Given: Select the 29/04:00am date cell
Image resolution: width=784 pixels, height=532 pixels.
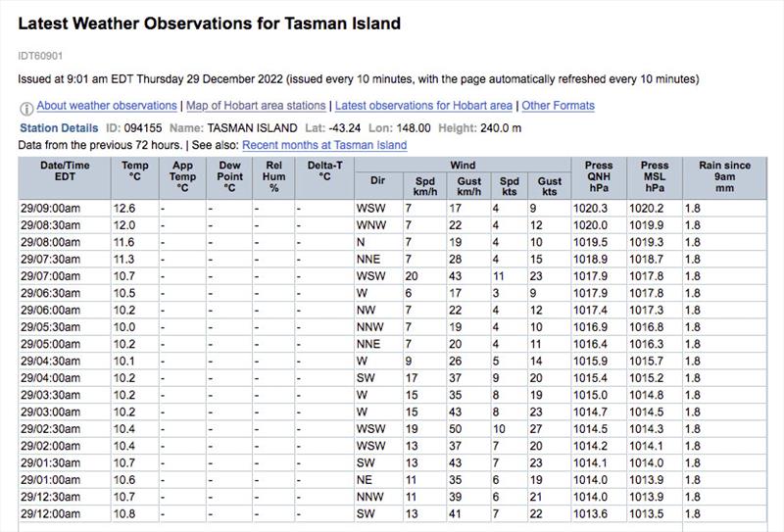Looking at the screenshot, I should pyautogui.click(x=65, y=378).
